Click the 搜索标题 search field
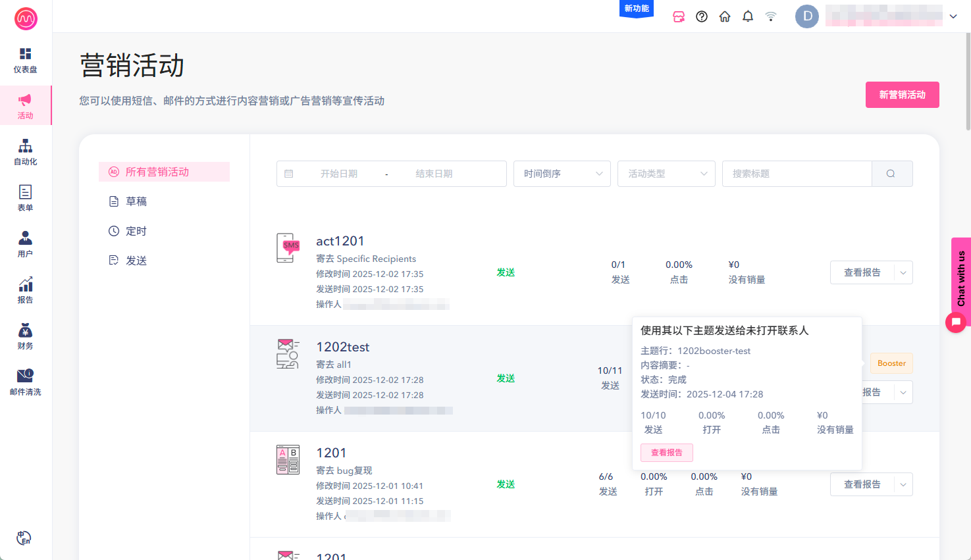This screenshot has width=971, height=560. [x=797, y=174]
